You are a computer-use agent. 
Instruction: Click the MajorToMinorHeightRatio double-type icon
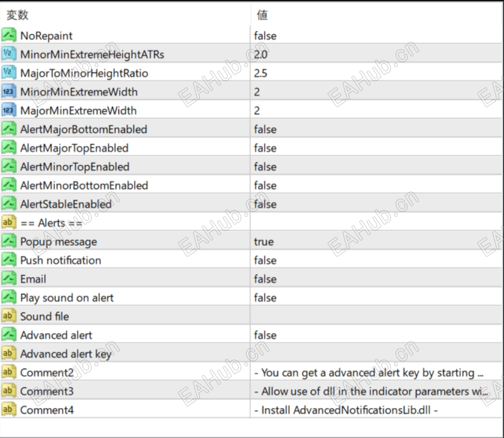(9, 73)
